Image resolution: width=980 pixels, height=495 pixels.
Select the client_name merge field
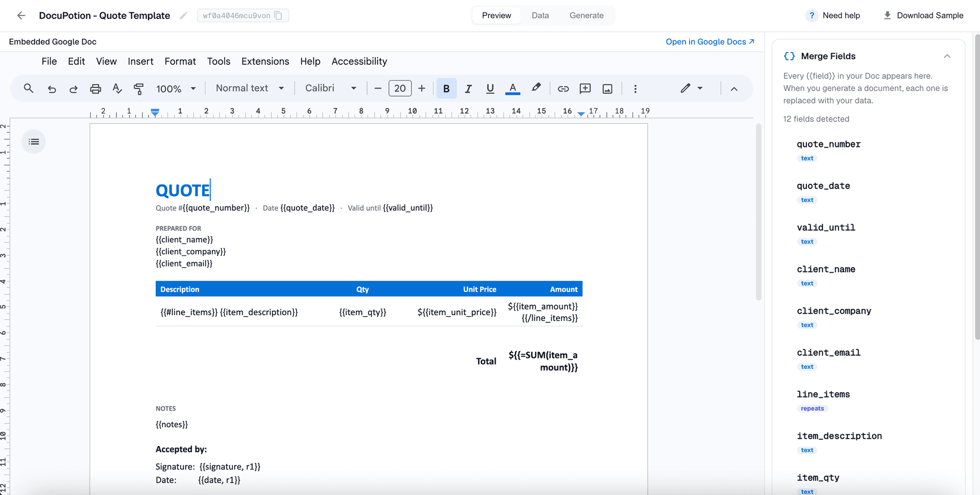pyautogui.click(x=826, y=269)
